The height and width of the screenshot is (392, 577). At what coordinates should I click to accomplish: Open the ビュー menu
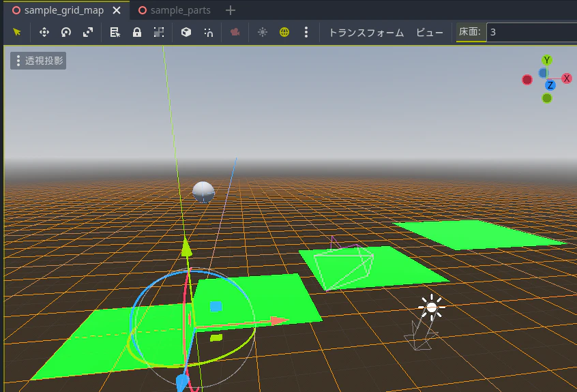coord(430,32)
